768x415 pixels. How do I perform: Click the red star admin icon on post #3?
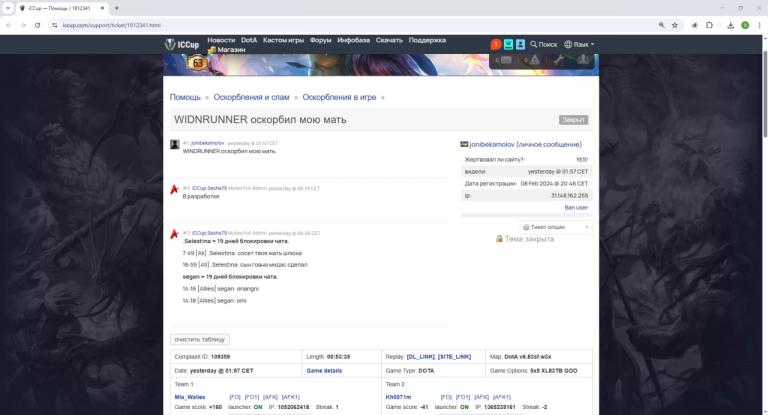pyautogui.click(x=174, y=234)
